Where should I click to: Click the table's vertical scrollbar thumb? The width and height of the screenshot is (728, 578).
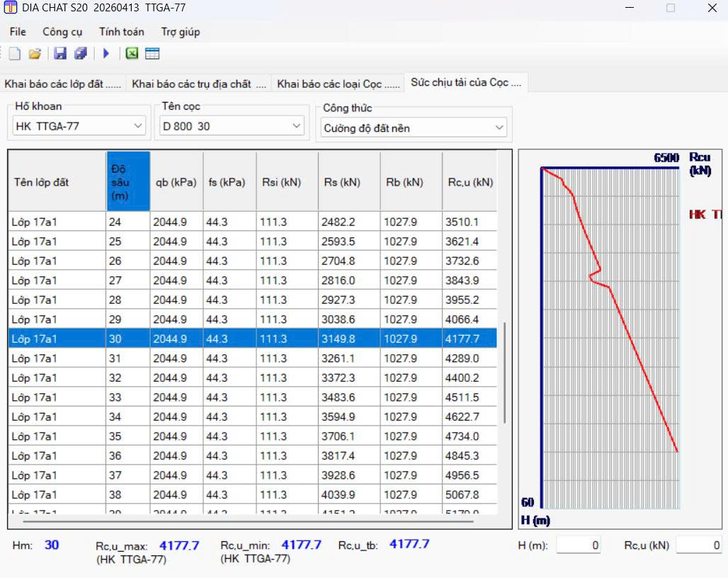point(505,372)
